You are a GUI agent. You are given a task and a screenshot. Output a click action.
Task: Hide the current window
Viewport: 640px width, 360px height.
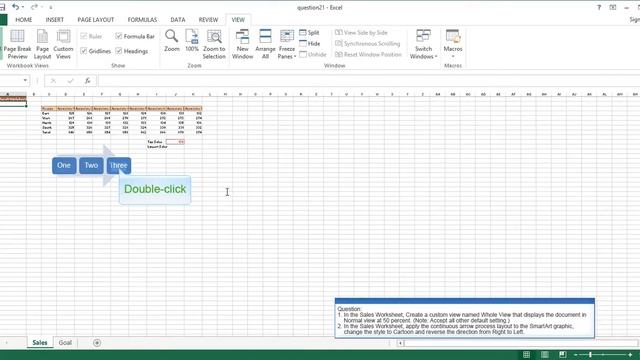tap(310, 43)
